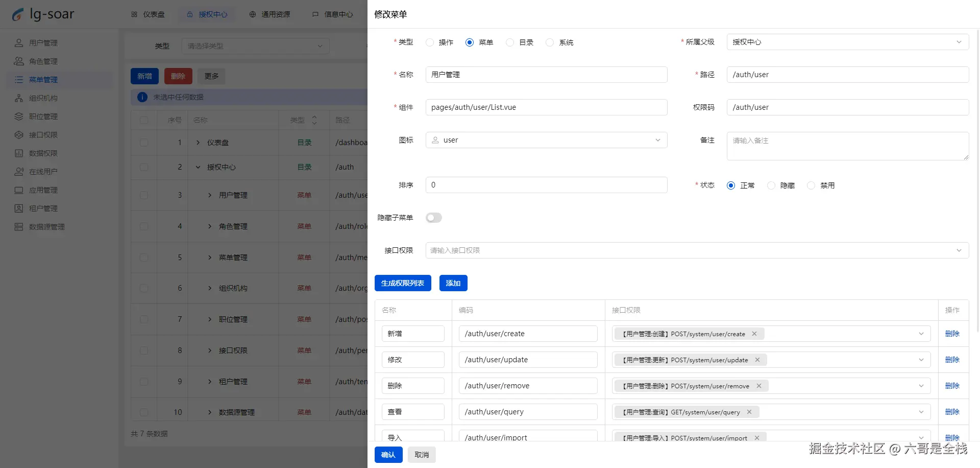Open the 接口权限 dropdown field

[x=697, y=250]
